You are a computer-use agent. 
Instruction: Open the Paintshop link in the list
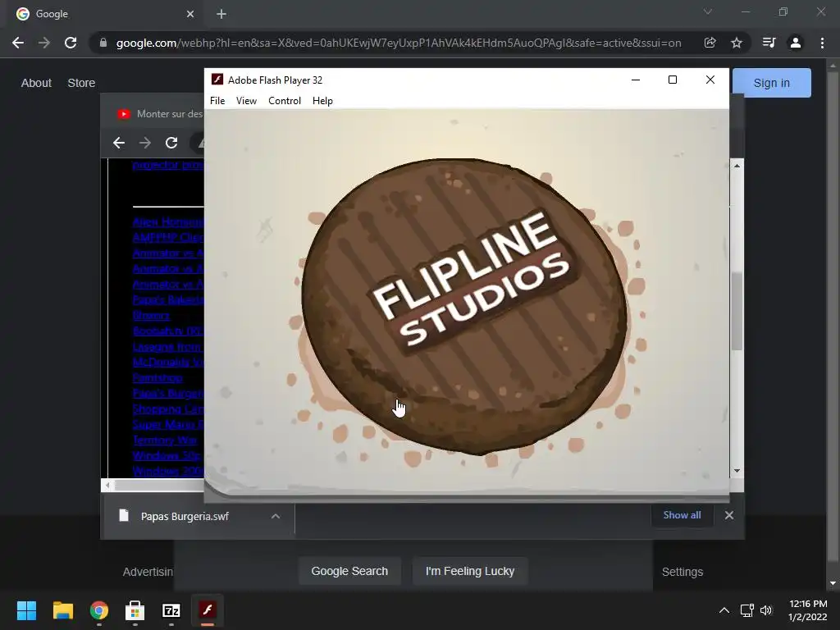[x=157, y=377]
